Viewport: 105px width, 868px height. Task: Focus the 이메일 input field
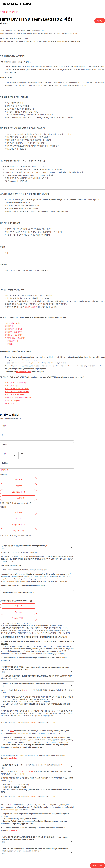coord(37,446)
